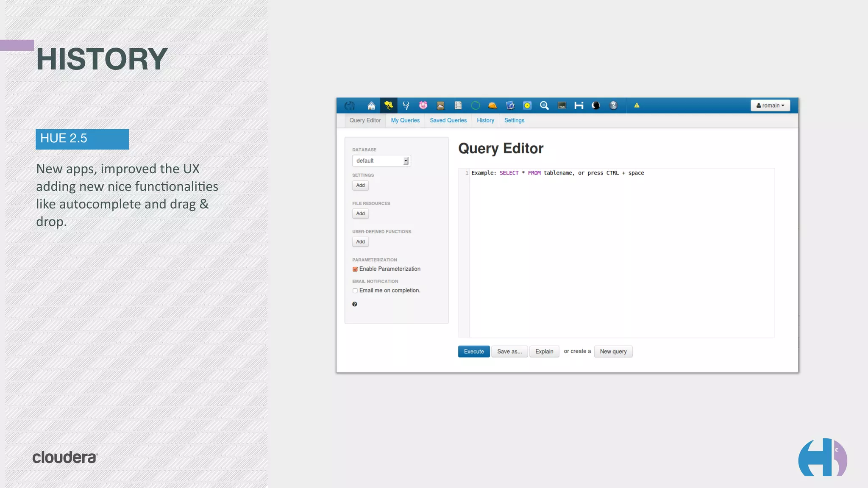This screenshot has height=488, width=868.
Task: Click the Execute button
Action: 474,352
